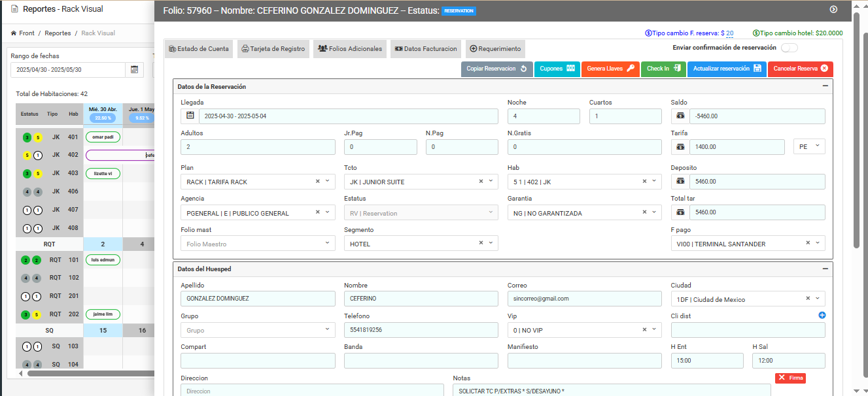Click the Adultos input field
The width and height of the screenshot is (868, 396).
tap(258, 147)
